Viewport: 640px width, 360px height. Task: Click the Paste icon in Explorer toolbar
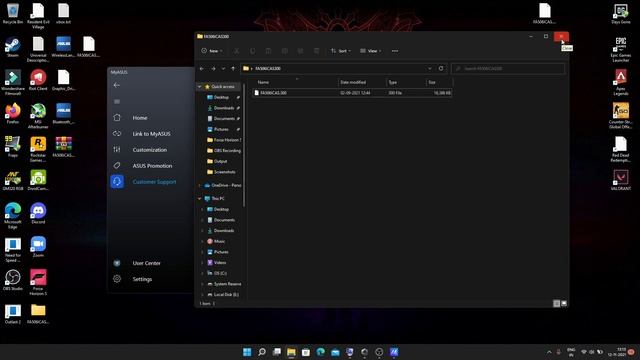pos(268,51)
